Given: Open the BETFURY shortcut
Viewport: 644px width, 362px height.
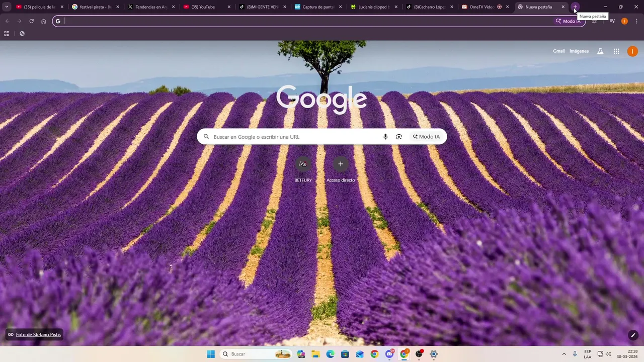Looking at the screenshot, I should (x=303, y=169).
